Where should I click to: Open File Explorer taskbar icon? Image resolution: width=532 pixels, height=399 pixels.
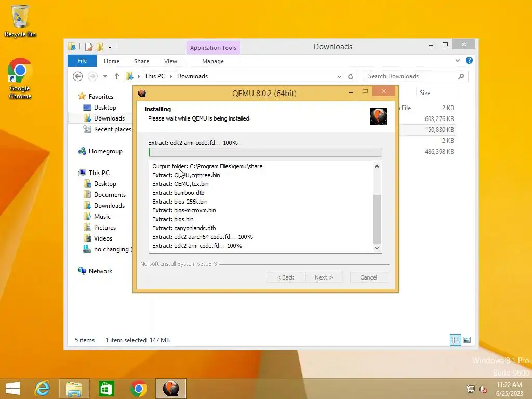click(x=74, y=389)
